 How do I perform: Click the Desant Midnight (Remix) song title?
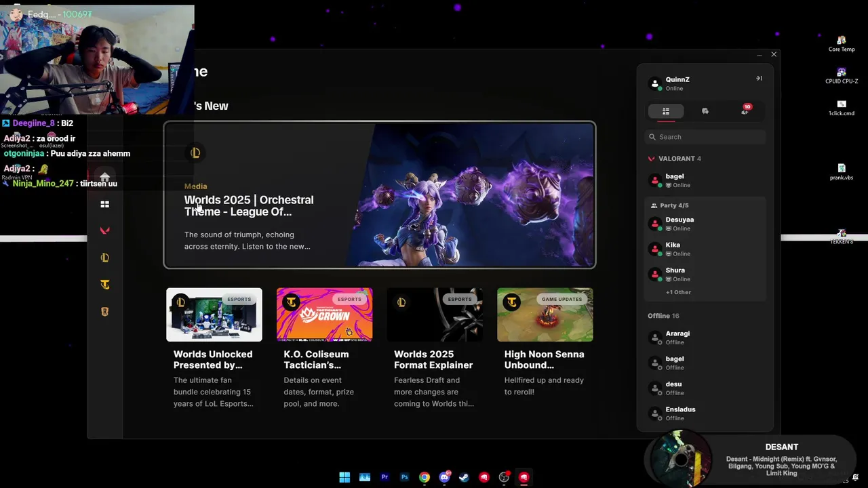click(x=781, y=466)
